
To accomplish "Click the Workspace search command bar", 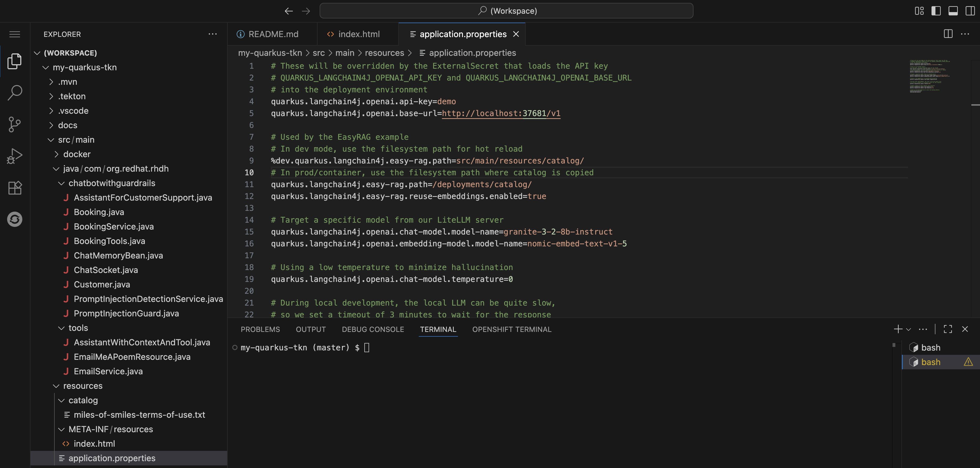I will click(506, 11).
